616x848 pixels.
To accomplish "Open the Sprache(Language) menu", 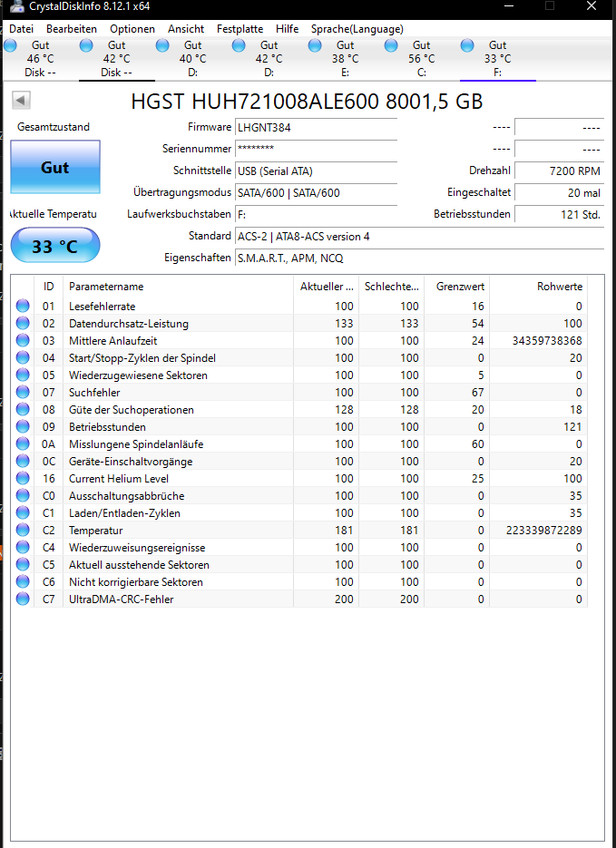I will point(357,29).
